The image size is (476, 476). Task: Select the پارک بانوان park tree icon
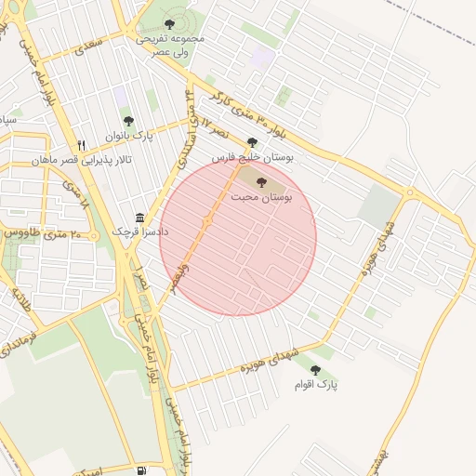[128, 121]
